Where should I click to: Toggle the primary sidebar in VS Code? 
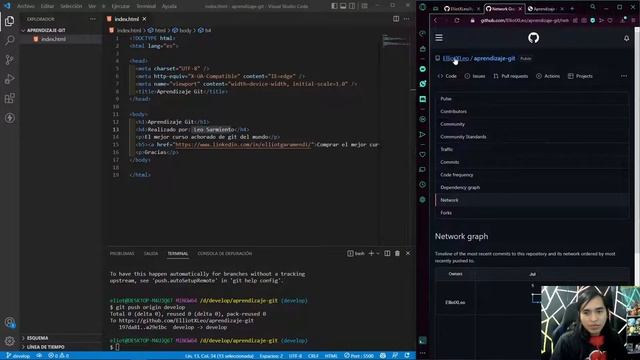[x=334, y=6]
